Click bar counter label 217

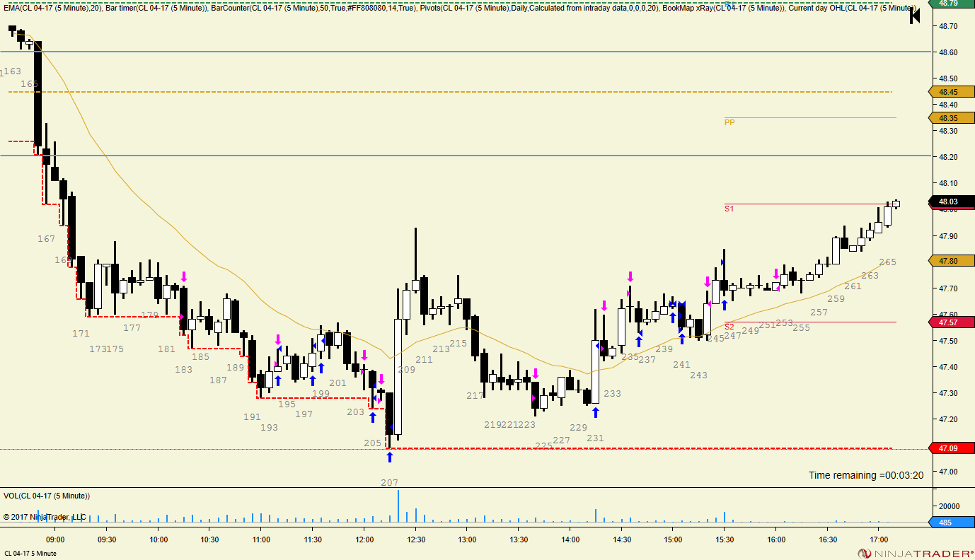coord(475,396)
